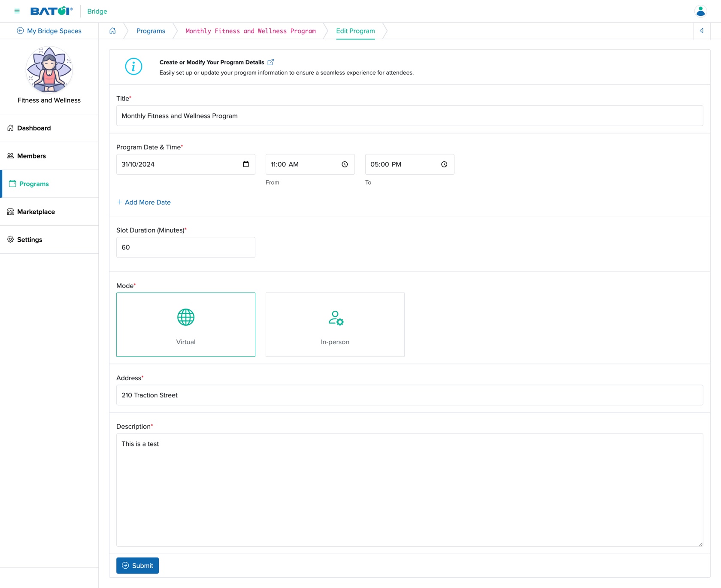This screenshot has width=721, height=588.
Task: Open Settings in the sidebar
Action: pos(49,239)
